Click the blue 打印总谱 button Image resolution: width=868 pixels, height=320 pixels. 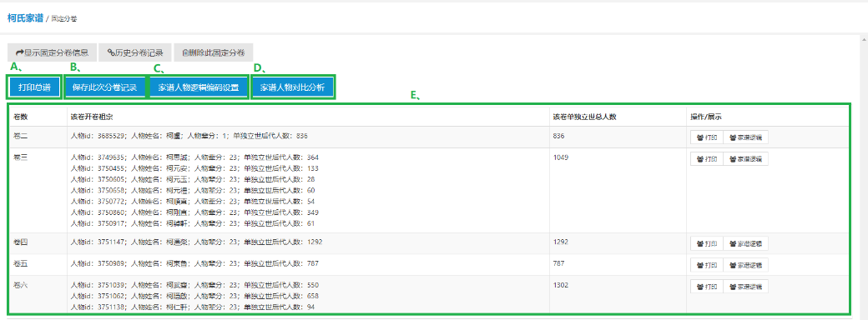click(34, 87)
